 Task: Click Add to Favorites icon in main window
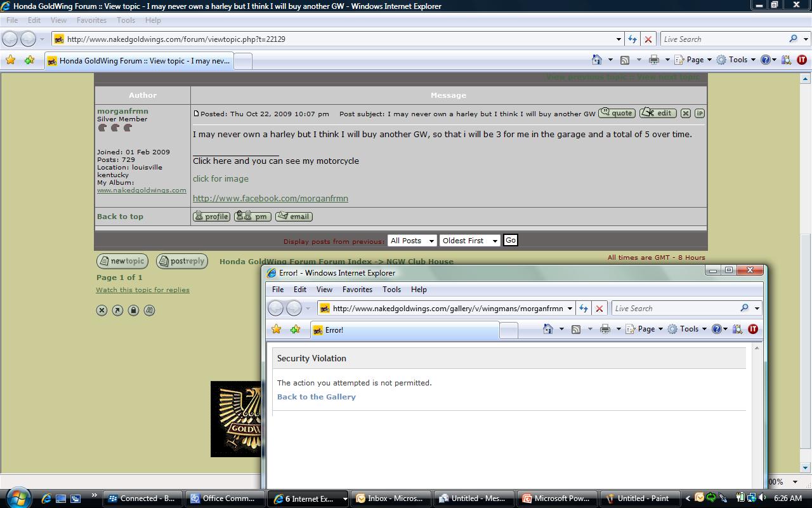29,60
